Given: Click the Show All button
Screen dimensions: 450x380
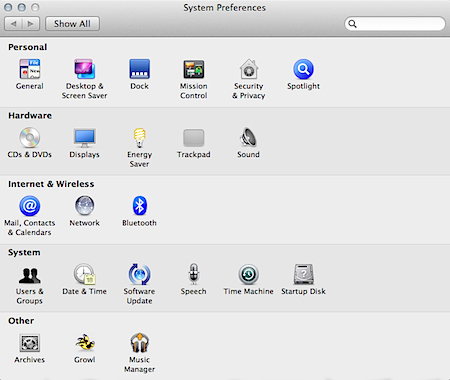Looking at the screenshot, I should tap(72, 24).
